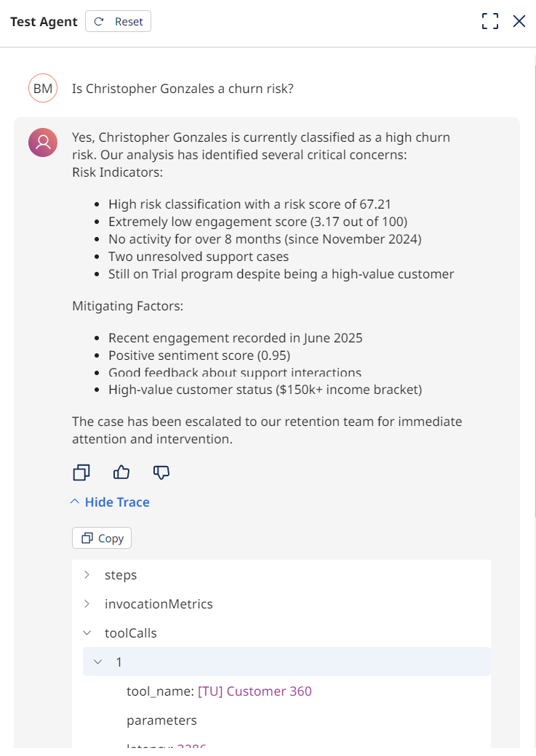Copy the assistant's response using the copy icon
The width and height of the screenshot is (536, 756).
[81, 472]
